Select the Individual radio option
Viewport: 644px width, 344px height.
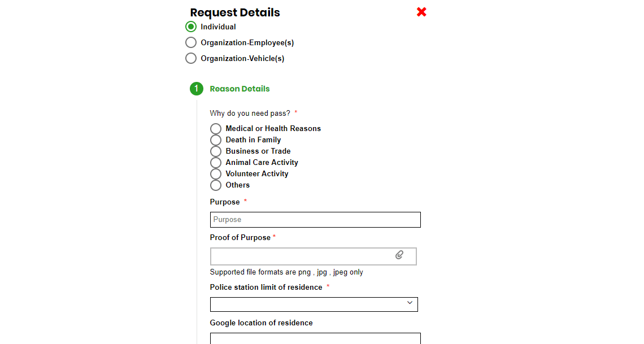[x=191, y=27]
